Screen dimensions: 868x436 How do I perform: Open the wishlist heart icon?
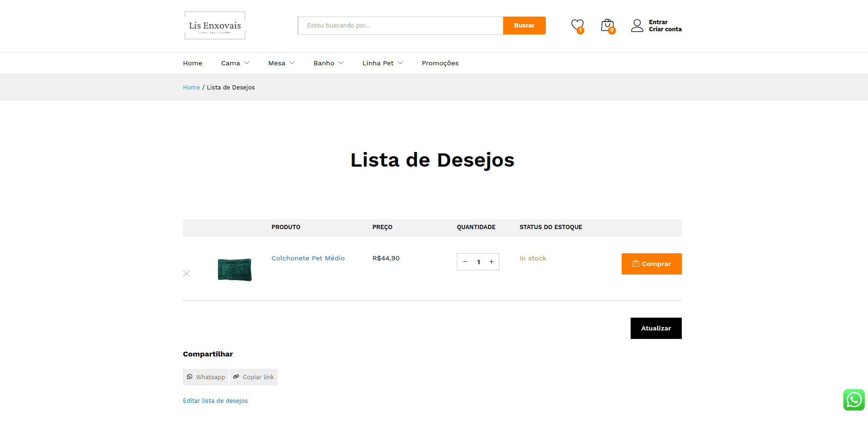(x=577, y=26)
